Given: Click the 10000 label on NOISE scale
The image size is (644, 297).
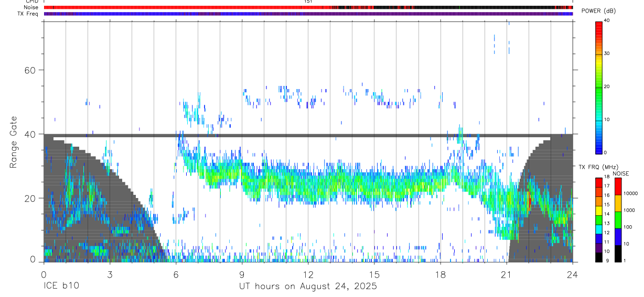Looking at the screenshot, I should point(631,194).
